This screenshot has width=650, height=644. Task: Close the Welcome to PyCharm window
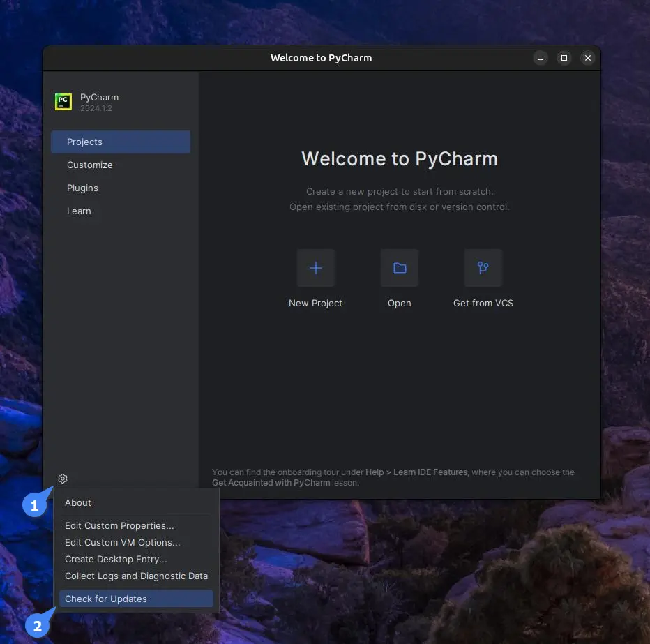588,58
